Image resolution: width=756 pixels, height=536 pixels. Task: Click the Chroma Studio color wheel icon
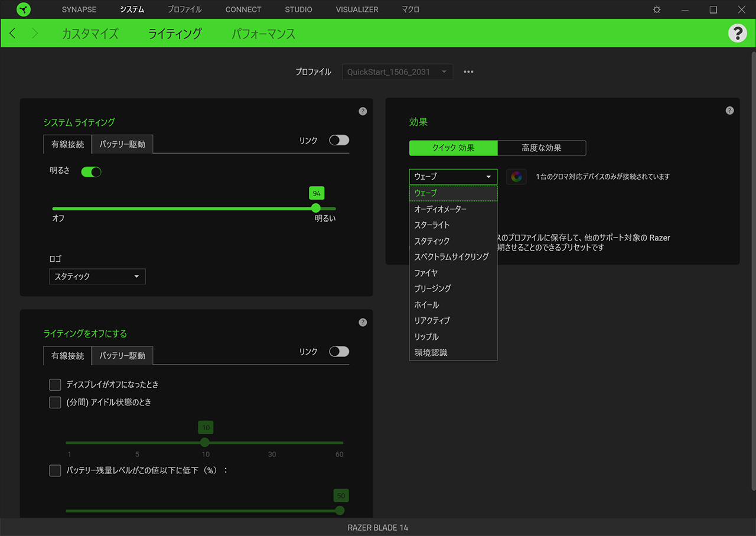point(516,177)
